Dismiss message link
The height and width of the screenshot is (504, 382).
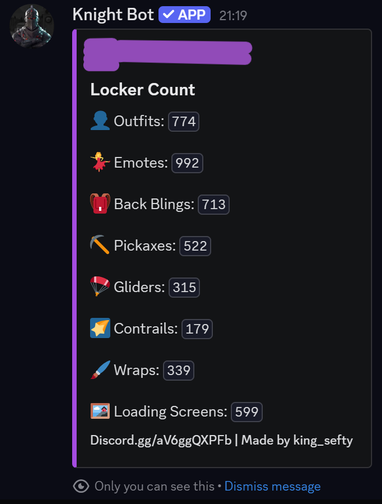click(x=272, y=486)
